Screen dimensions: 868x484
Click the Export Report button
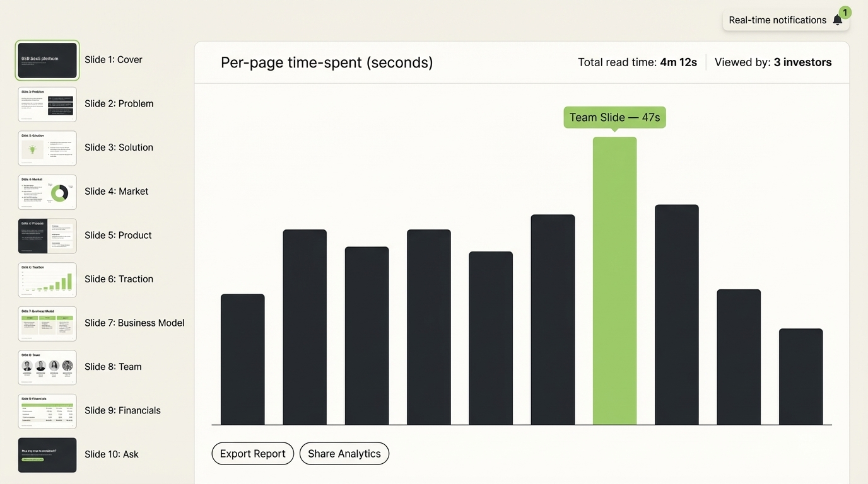pos(252,453)
